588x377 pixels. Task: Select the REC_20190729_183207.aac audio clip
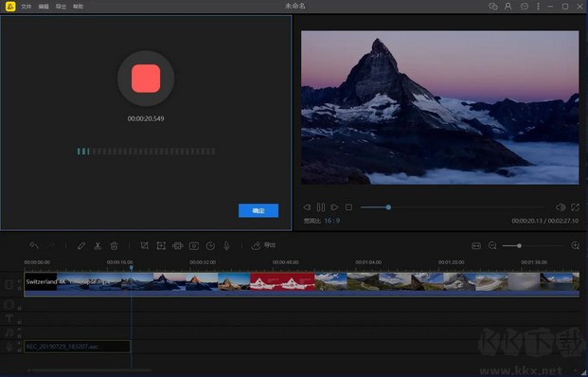tap(78, 347)
